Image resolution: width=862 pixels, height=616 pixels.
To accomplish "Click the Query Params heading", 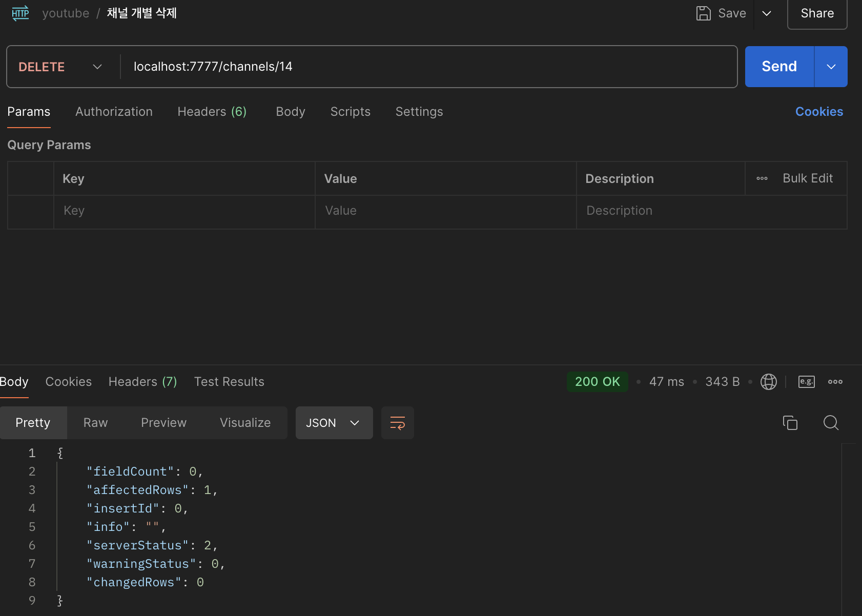I will (x=49, y=145).
